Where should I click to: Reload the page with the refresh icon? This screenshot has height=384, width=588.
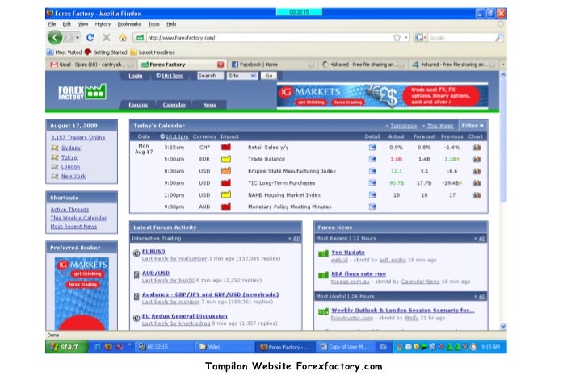coord(90,37)
